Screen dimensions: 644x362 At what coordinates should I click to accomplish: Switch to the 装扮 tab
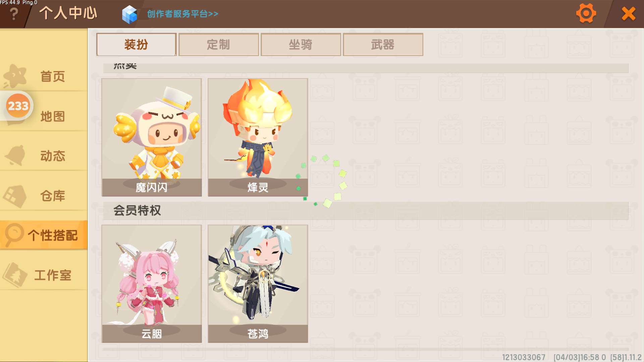coord(136,45)
